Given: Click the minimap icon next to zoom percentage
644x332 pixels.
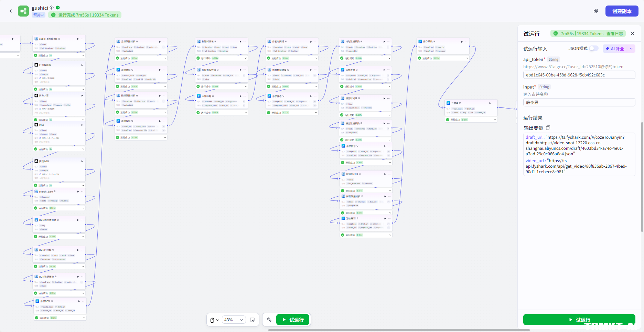Looking at the screenshot, I should click(x=252, y=320).
